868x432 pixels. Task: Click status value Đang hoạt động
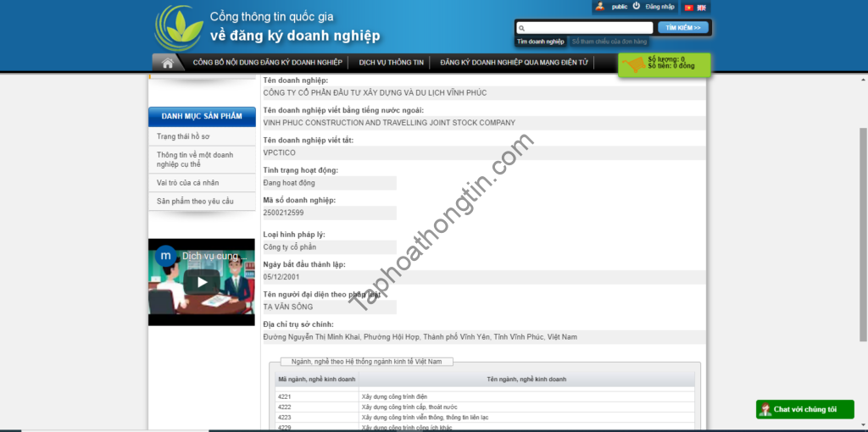point(289,183)
